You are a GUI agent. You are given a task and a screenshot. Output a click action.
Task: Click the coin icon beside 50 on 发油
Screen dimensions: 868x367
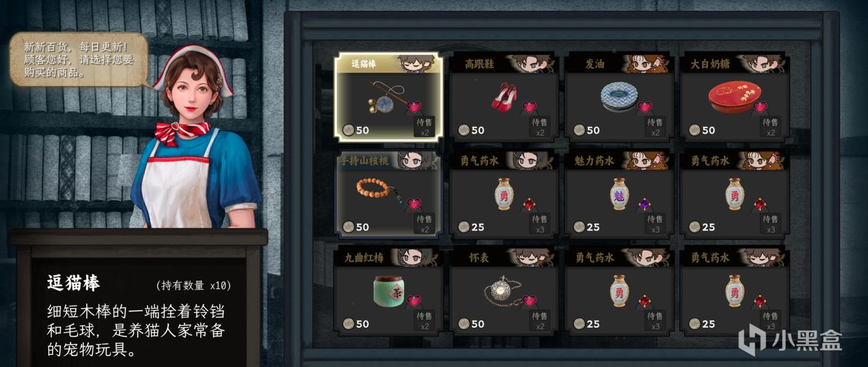coord(578,130)
